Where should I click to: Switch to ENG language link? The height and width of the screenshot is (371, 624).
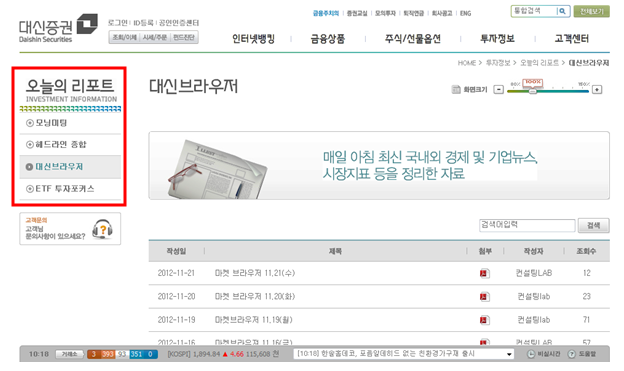pyautogui.click(x=466, y=13)
